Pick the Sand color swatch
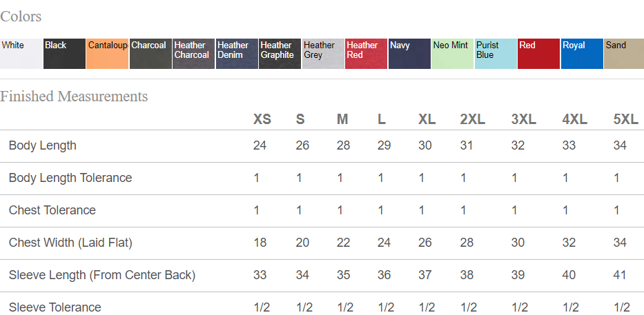Image resolution: width=644 pixels, height=315 pixels. (x=624, y=54)
